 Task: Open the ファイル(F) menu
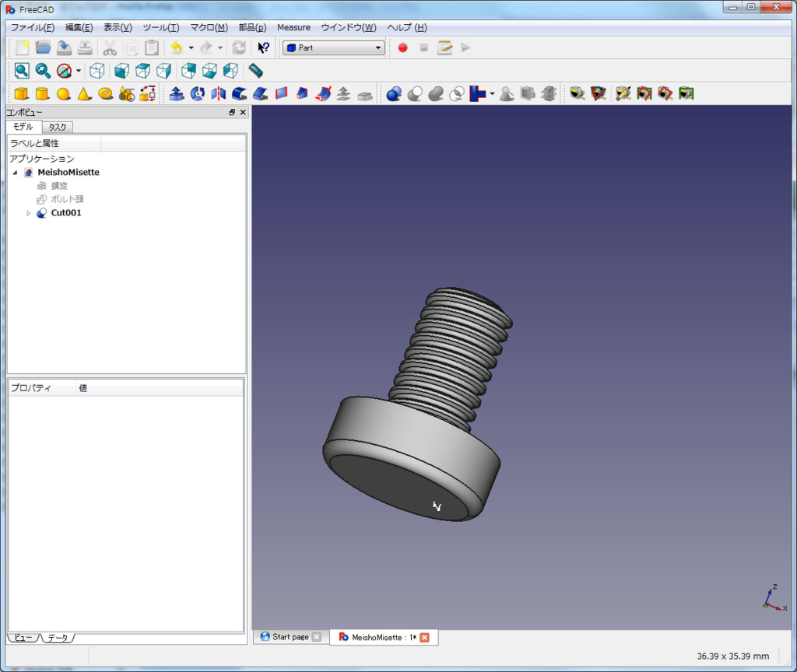[33, 27]
